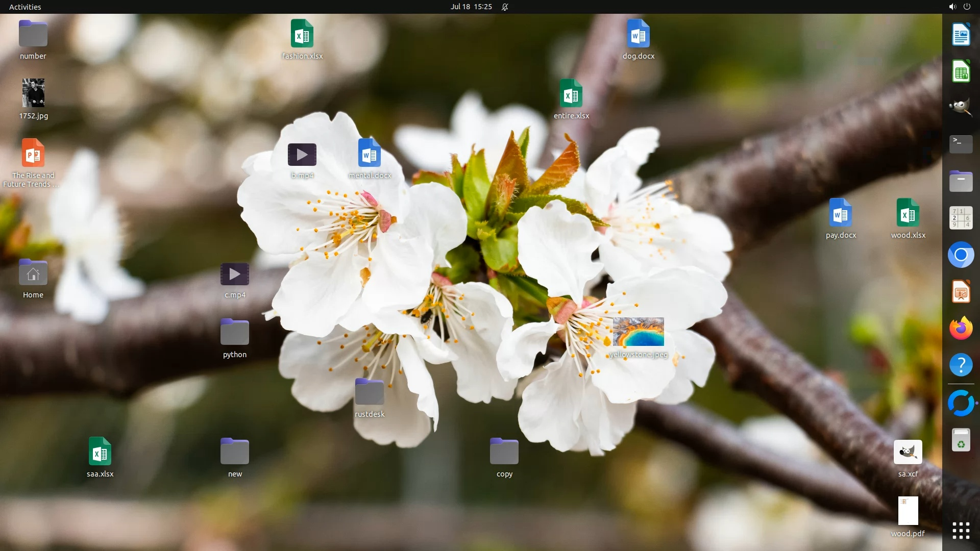Select the fashion.xlsx spreadsheet file

pos(302,34)
